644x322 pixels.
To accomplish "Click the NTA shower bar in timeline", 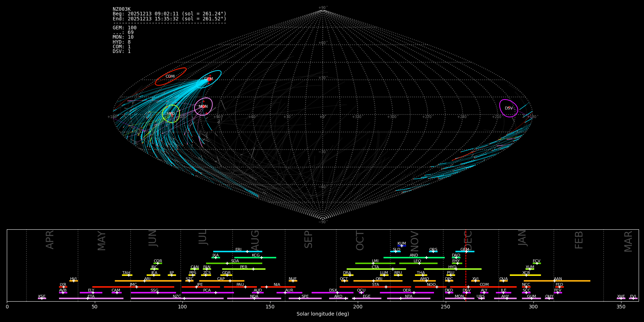I will click(x=409, y=298).
